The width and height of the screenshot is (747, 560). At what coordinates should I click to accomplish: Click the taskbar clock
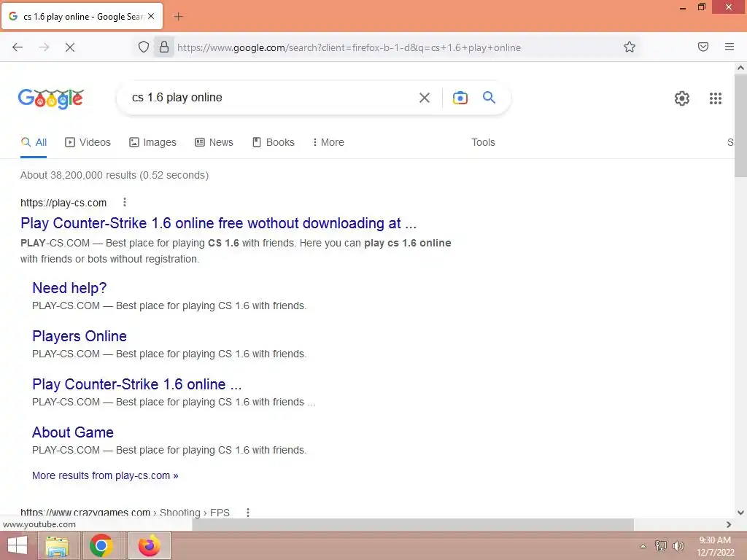click(x=715, y=546)
